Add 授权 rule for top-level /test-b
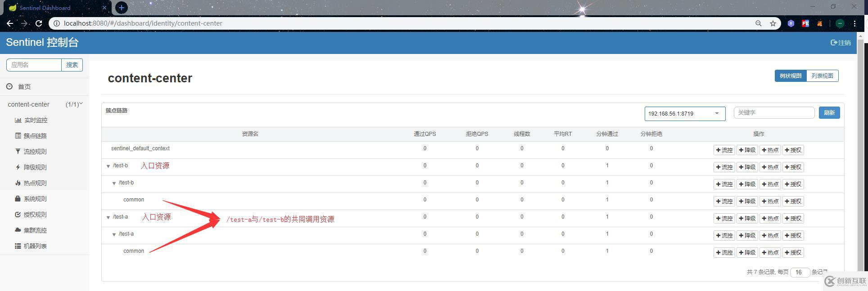The height and width of the screenshot is (291, 868). pos(793,167)
